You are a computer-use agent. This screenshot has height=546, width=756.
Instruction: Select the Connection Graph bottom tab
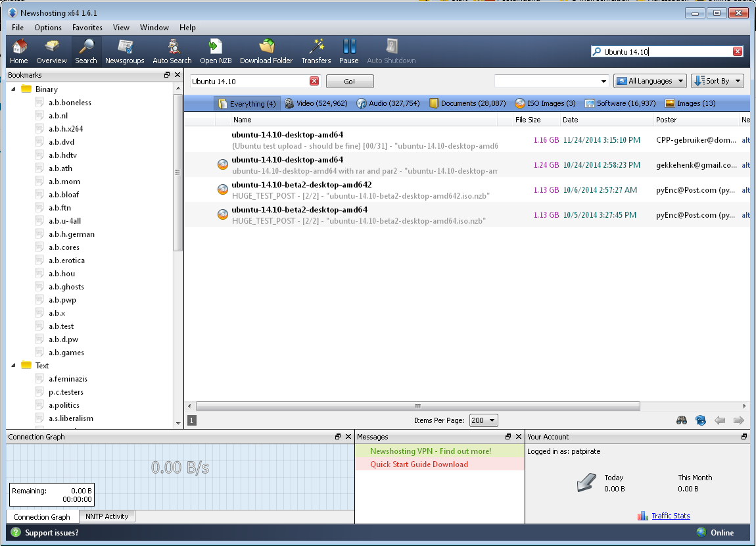point(42,516)
